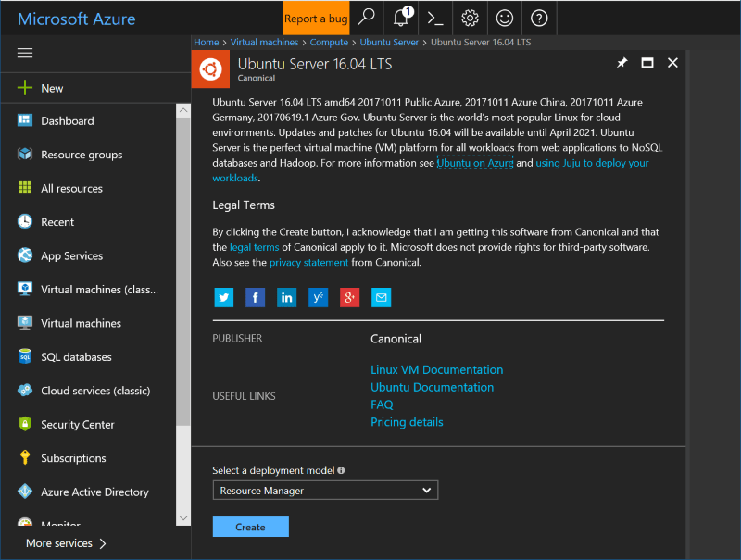Click the feedback smiley icon
Viewport: 741px width, 560px height.
(505, 19)
